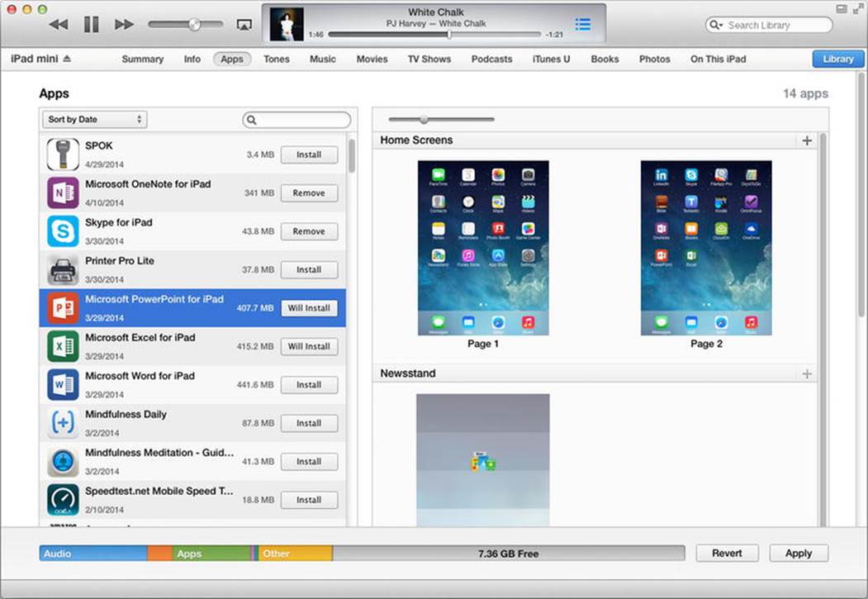This screenshot has width=868, height=599.
Task: Add a new home screen page
Action: [807, 140]
